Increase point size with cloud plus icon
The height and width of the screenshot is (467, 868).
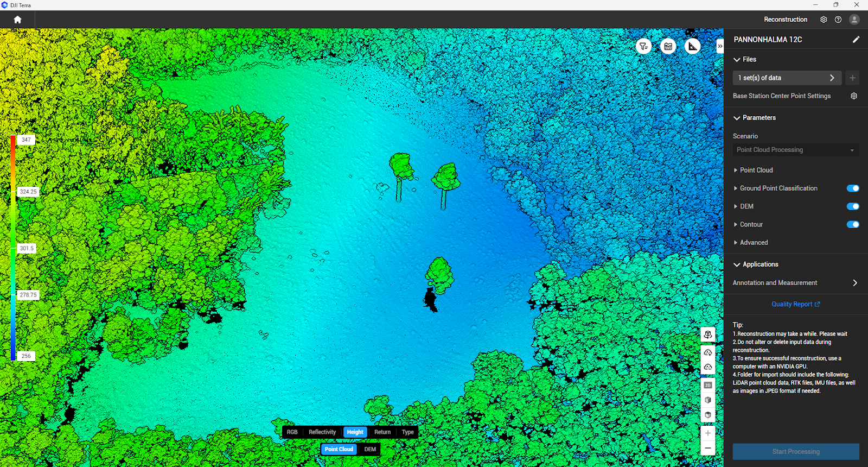708,353
